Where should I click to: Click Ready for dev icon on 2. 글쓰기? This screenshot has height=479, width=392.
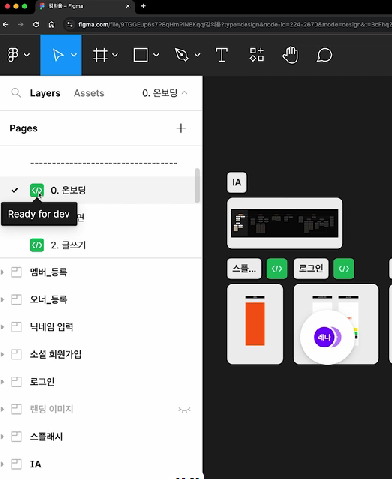[x=37, y=245]
